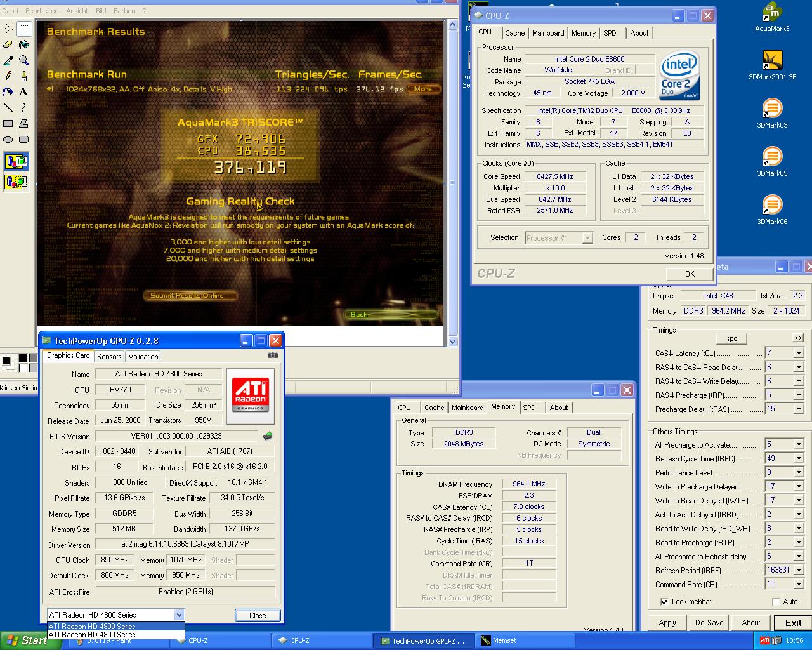Open the Write to Precharge Delayed dropdown
This screenshot has width=812, height=650.
pyautogui.click(x=799, y=486)
